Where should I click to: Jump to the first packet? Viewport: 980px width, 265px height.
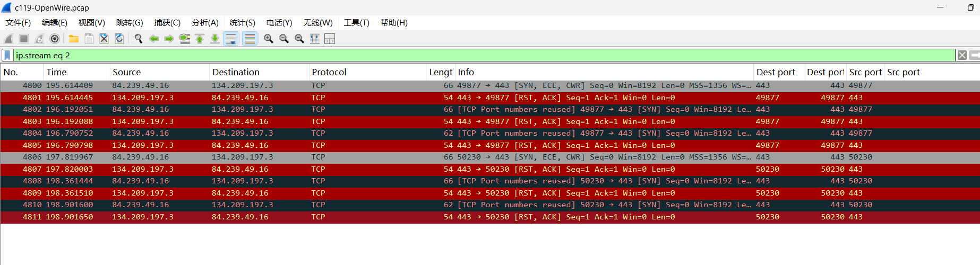[200, 39]
